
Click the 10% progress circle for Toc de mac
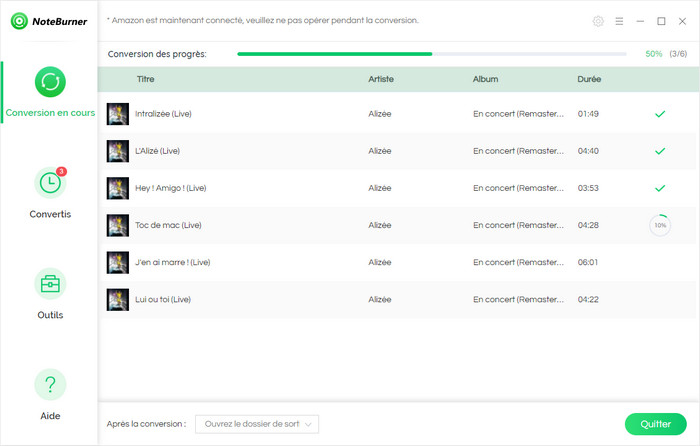[x=660, y=225]
